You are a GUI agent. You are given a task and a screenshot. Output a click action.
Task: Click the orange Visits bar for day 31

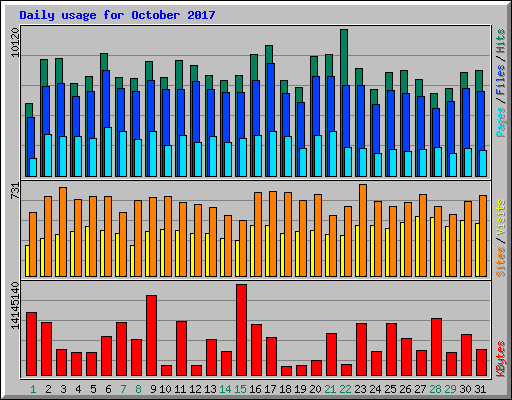(x=483, y=236)
